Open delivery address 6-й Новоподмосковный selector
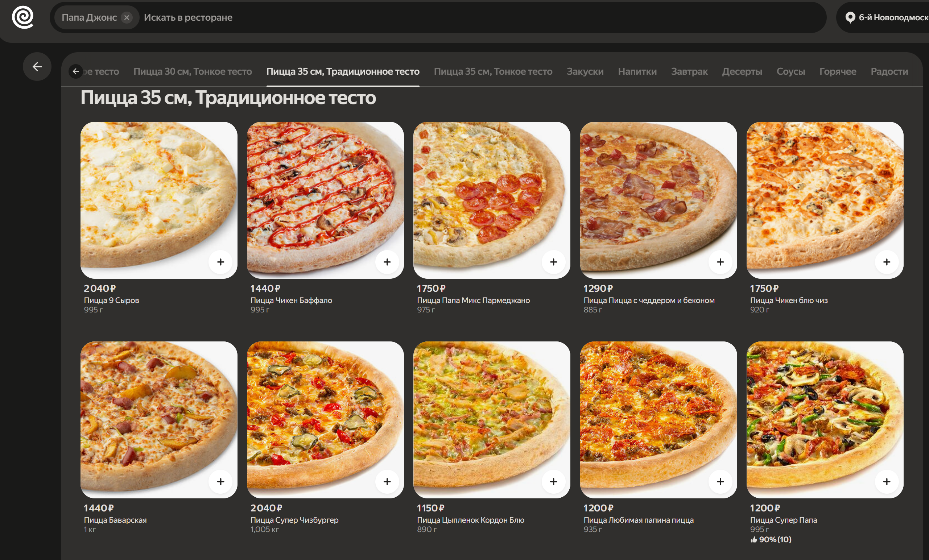 pos(890,17)
